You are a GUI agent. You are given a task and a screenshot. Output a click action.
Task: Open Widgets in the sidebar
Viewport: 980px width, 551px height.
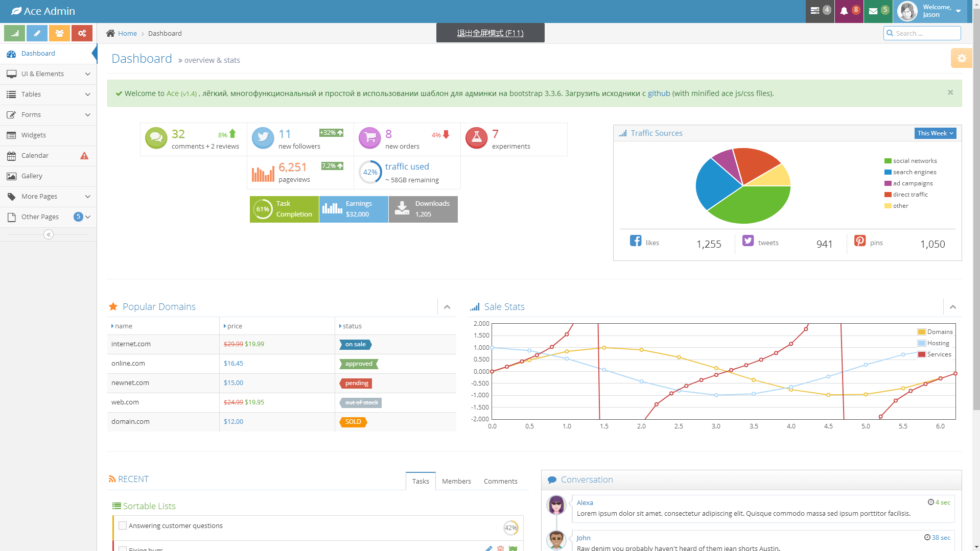tap(48, 135)
